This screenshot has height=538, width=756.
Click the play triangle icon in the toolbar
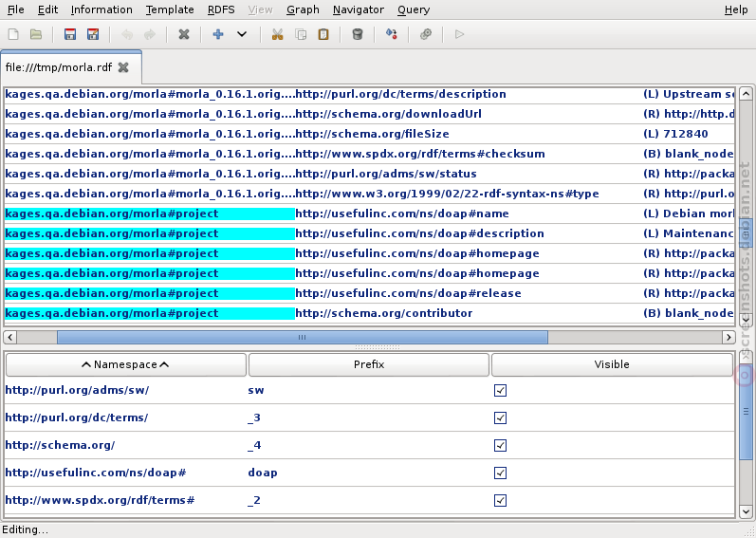(x=459, y=34)
